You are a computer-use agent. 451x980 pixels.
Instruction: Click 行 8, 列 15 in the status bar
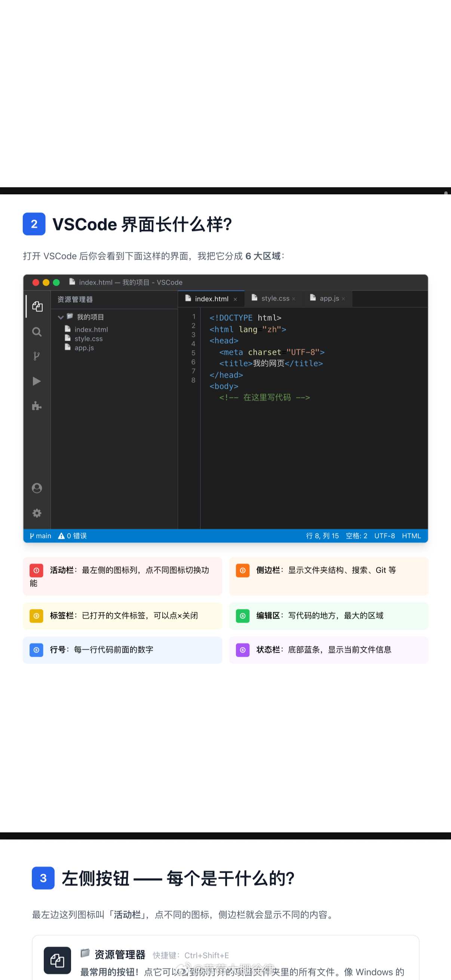point(322,536)
